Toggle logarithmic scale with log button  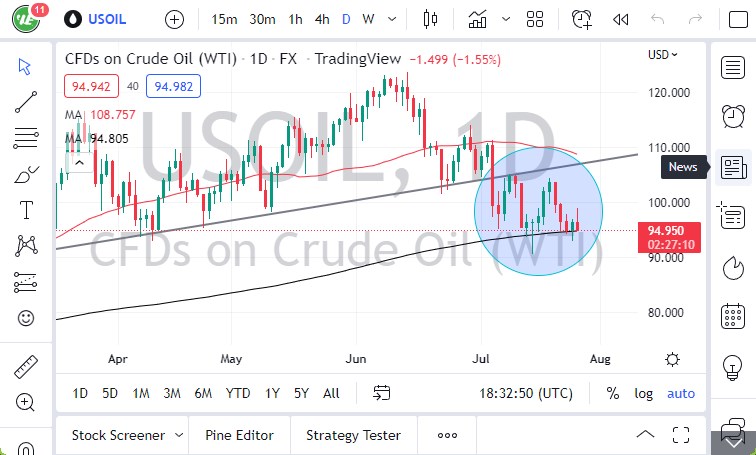click(x=643, y=393)
